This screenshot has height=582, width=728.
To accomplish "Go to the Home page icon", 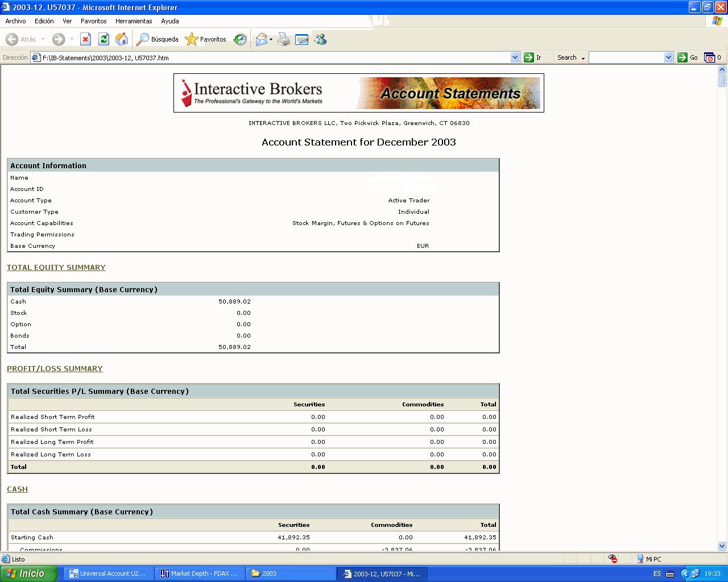I will (x=122, y=39).
